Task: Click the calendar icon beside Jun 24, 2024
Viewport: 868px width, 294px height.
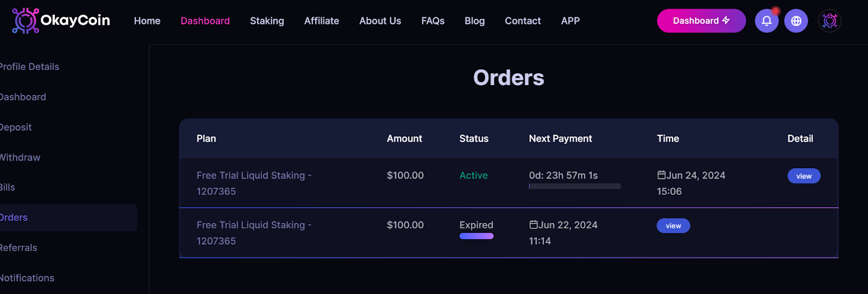Action: [661, 175]
